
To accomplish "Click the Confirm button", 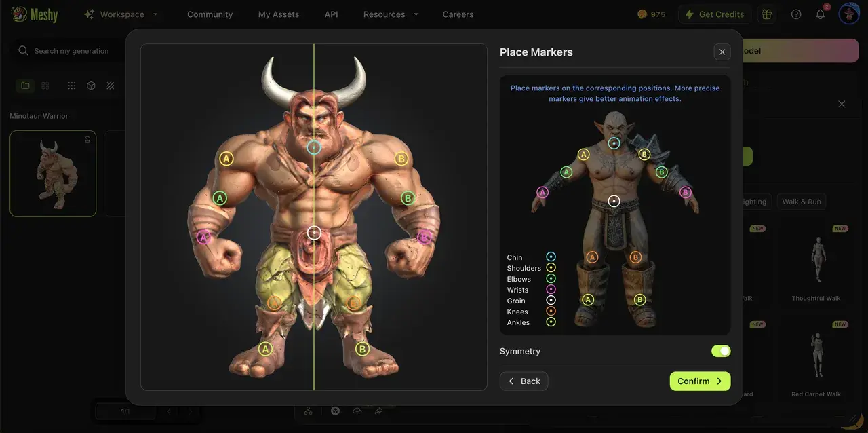I will [700, 381].
